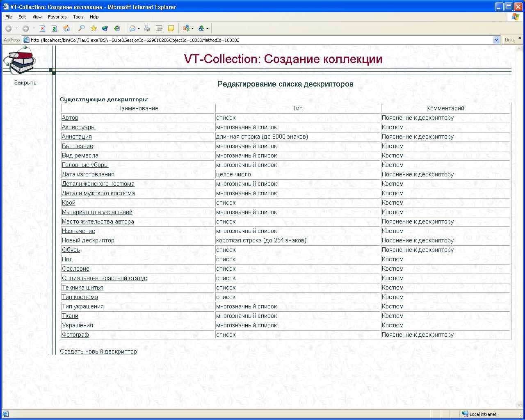Screen dimensions: 525x420
Task: Open the Техника шитья descriptor link
Action: (x=82, y=288)
